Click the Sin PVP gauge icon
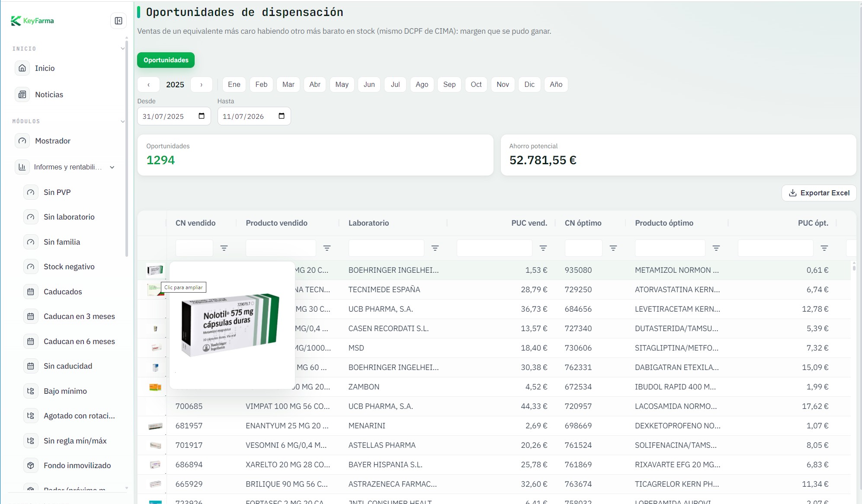The width and height of the screenshot is (862, 504). point(31,192)
